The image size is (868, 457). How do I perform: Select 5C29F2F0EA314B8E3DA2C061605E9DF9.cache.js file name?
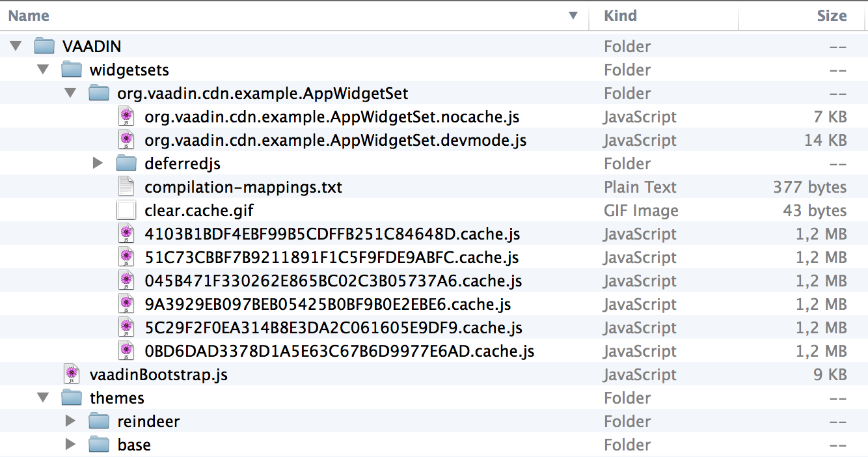(334, 327)
